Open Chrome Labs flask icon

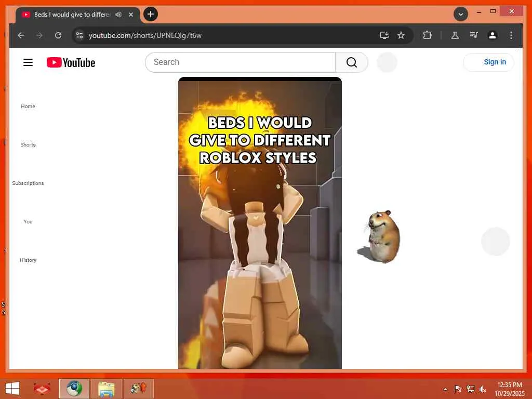(455, 35)
